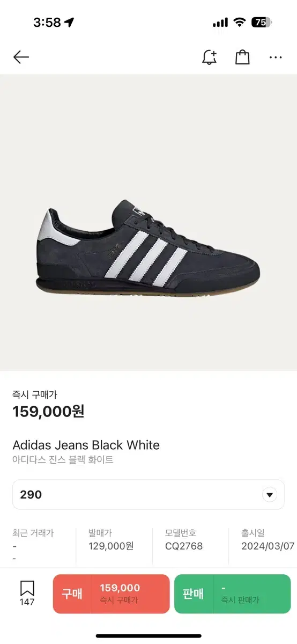This screenshot has height=644, width=297.
Task: Tap the red 구매 buy button
Action: [111, 594]
